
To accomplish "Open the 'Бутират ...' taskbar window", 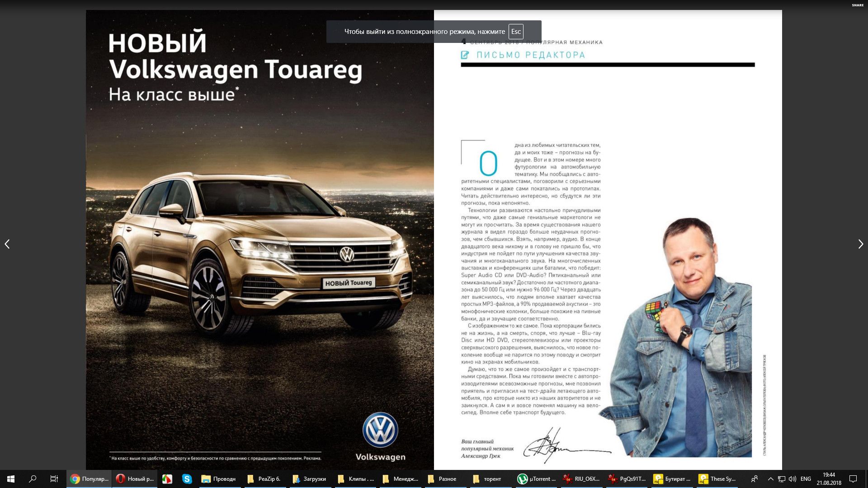I will 672,479.
